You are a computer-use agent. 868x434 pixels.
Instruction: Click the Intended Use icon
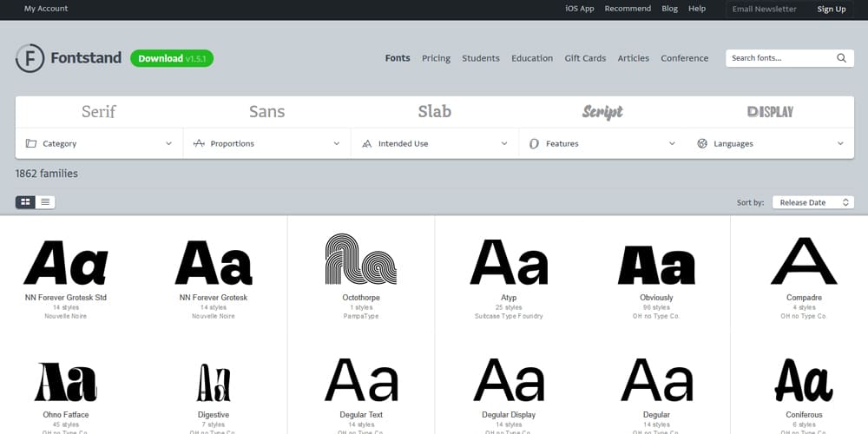[366, 144]
